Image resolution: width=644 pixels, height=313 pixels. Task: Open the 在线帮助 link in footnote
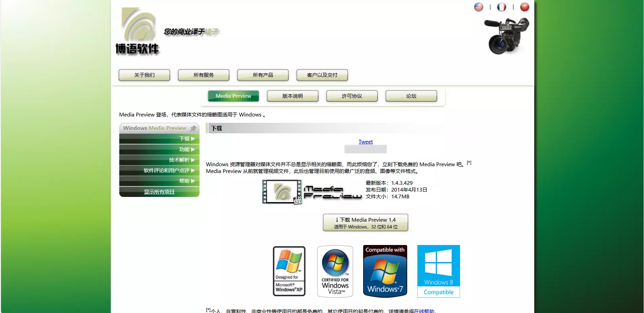pos(424,311)
